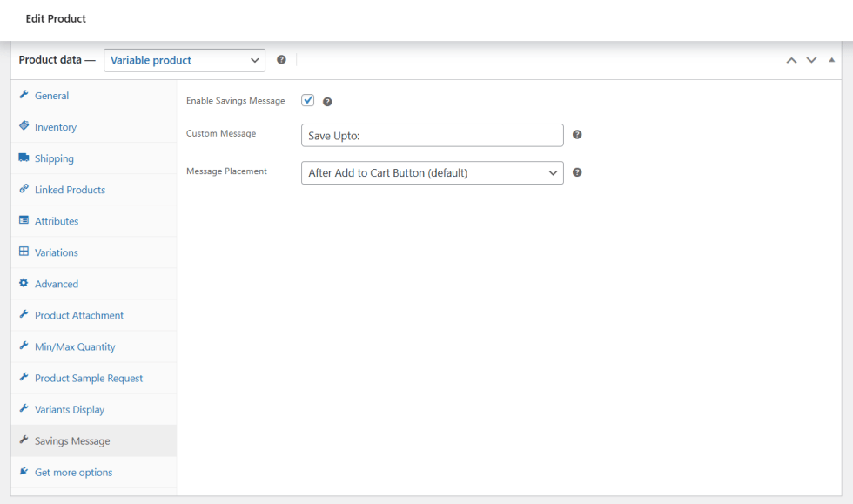Click help icon beside product type dropdown
Image resolution: width=853 pixels, height=504 pixels.
tap(281, 60)
